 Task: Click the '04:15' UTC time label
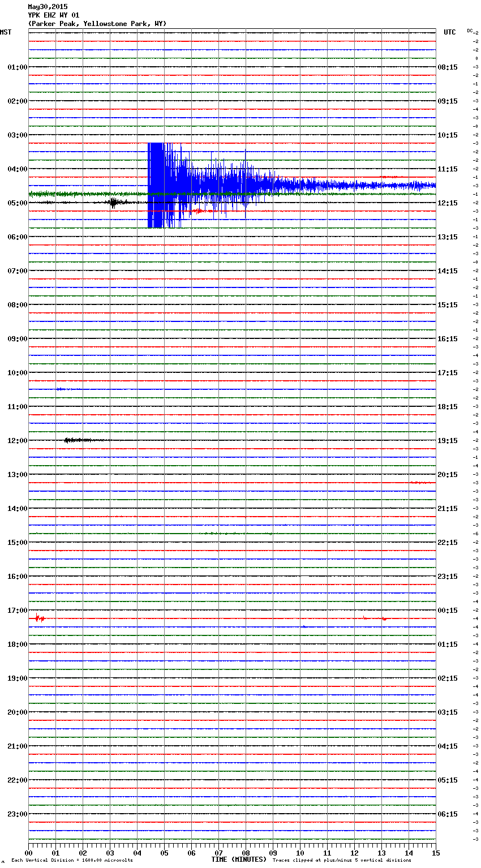tap(448, 746)
